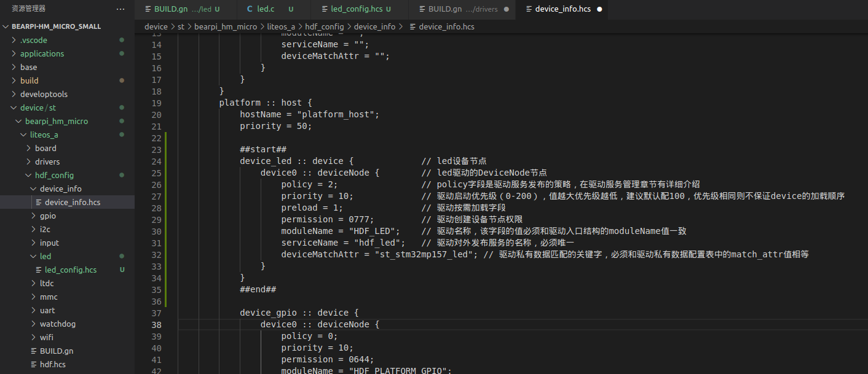Image resolution: width=868 pixels, height=374 pixels.
Task: Click file icon of BUILD.gn in explorer tree
Action: click(x=34, y=351)
